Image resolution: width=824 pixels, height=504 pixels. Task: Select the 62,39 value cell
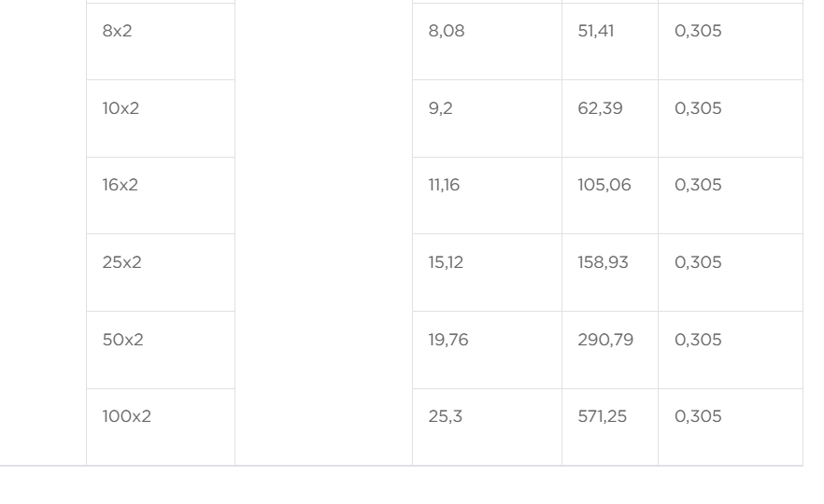tap(601, 108)
